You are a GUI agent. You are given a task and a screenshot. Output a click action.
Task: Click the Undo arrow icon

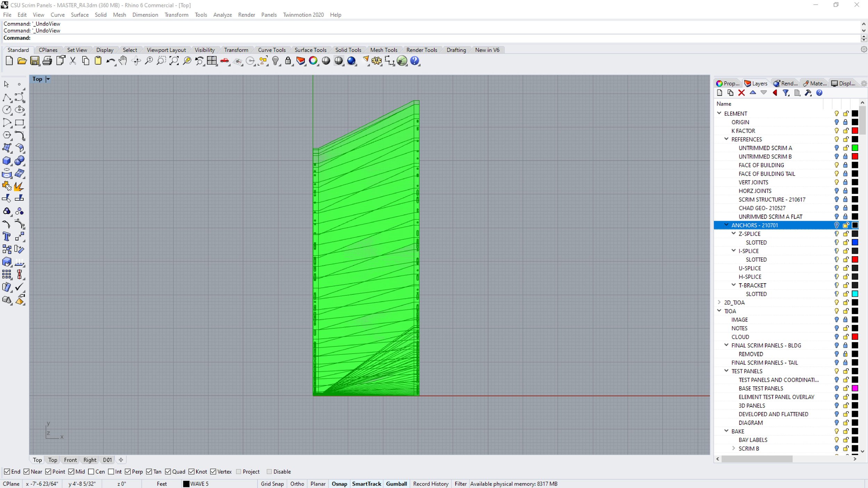point(110,61)
